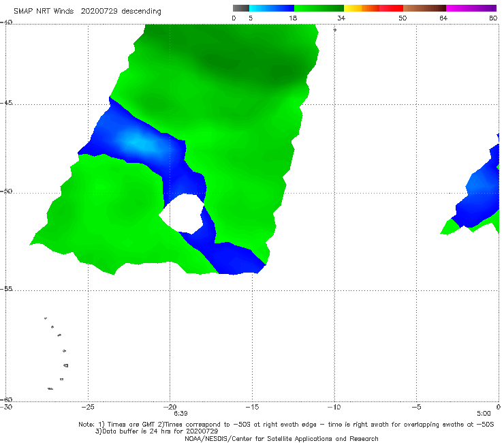Click the 'Data buffer is 24 hrs' note line

click(157, 431)
